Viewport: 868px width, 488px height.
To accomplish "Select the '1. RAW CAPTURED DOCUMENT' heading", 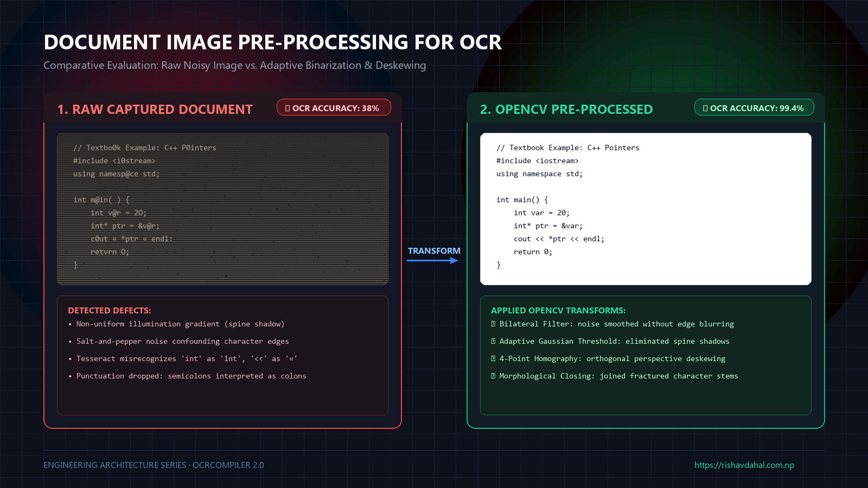I will pyautogui.click(x=155, y=110).
